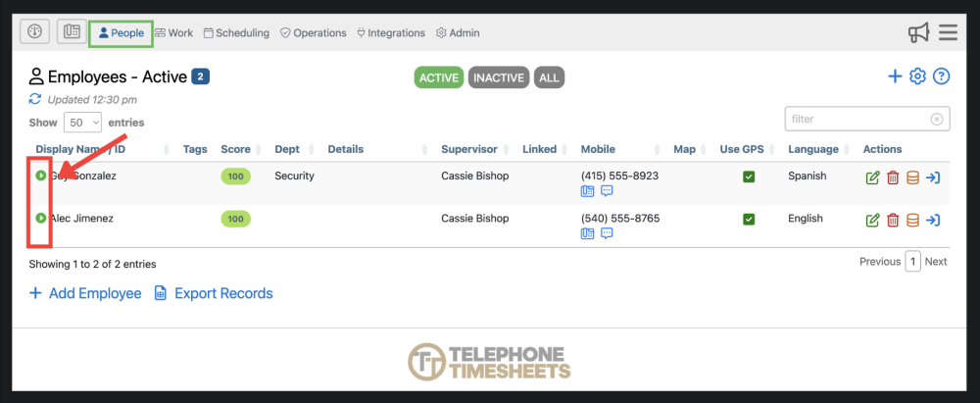Open the Integrations menu
980x403 pixels.
click(x=390, y=33)
